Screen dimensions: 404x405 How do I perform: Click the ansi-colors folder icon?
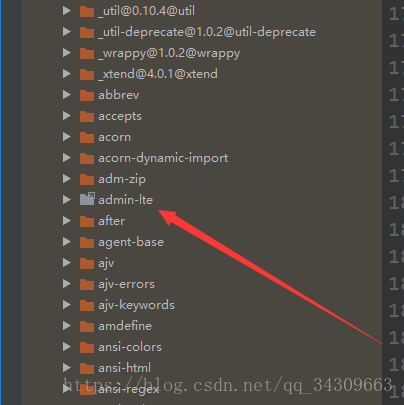coord(87,347)
